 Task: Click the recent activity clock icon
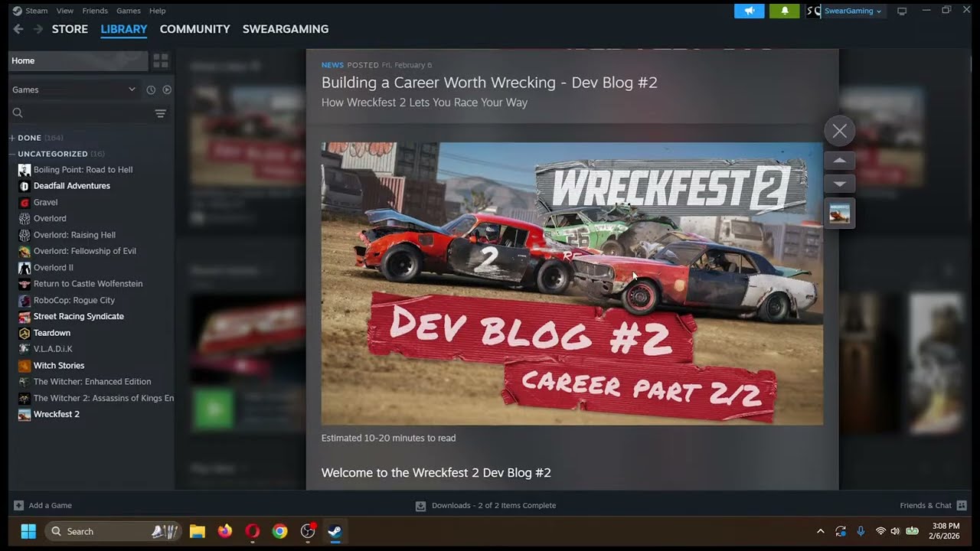pyautogui.click(x=151, y=90)
